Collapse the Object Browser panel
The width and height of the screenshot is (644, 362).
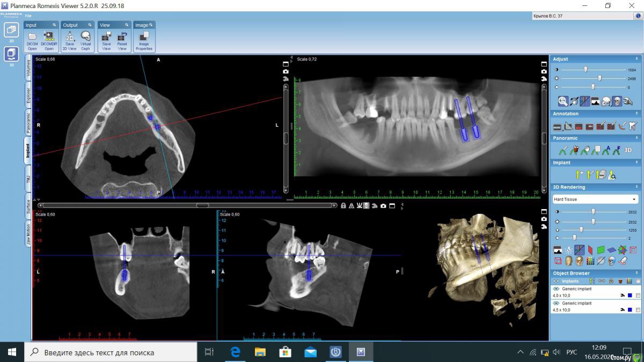click(637, 273)
